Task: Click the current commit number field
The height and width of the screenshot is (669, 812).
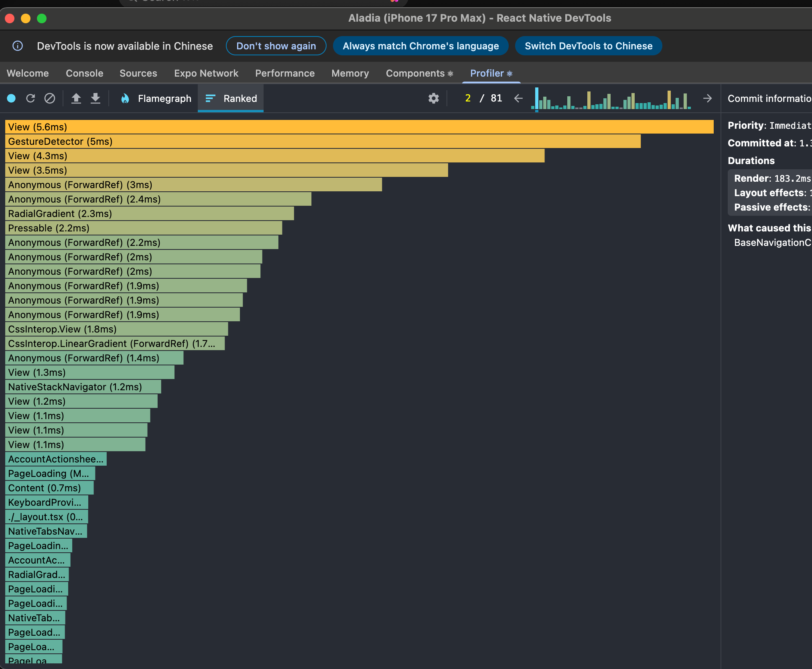Action: coord(468,98)
